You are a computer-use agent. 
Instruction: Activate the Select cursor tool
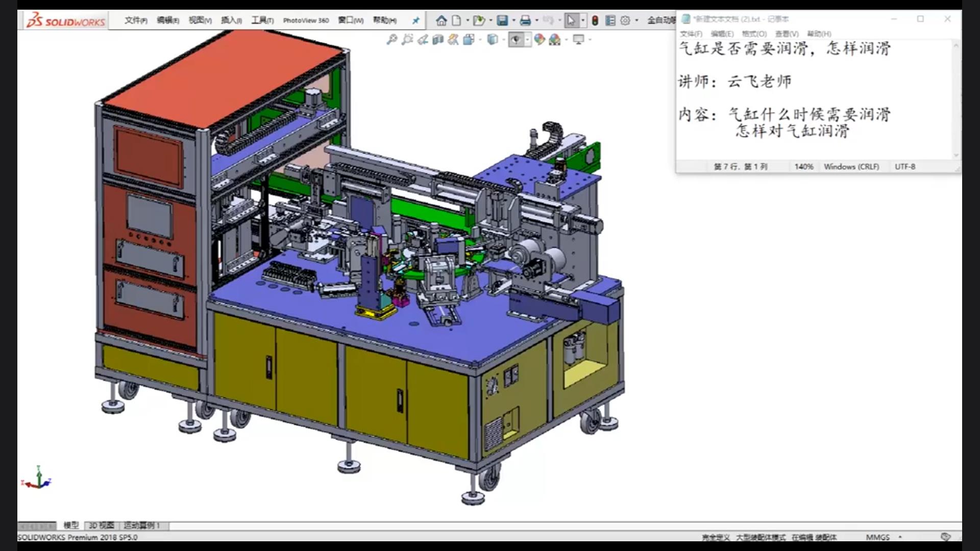(x=571, y=20)
